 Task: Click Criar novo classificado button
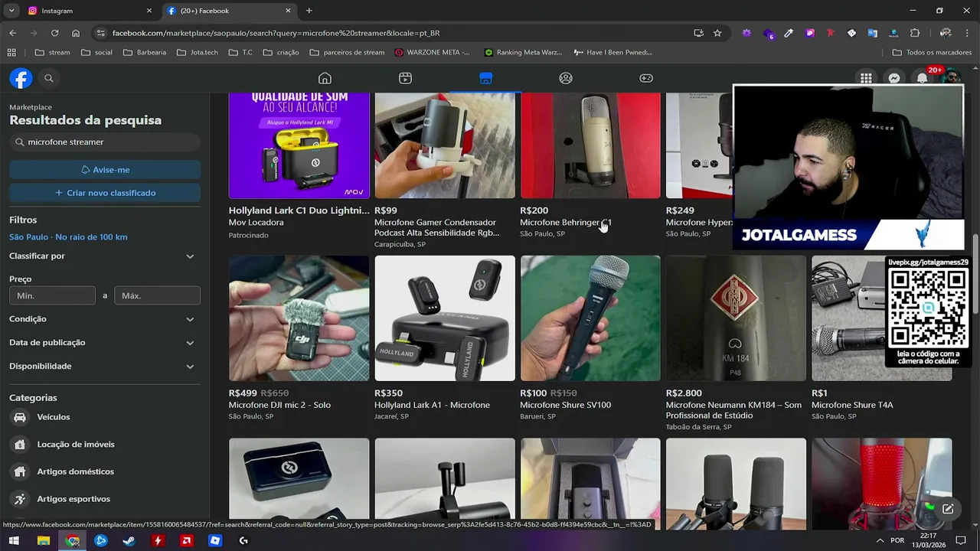tap(105, 193)
